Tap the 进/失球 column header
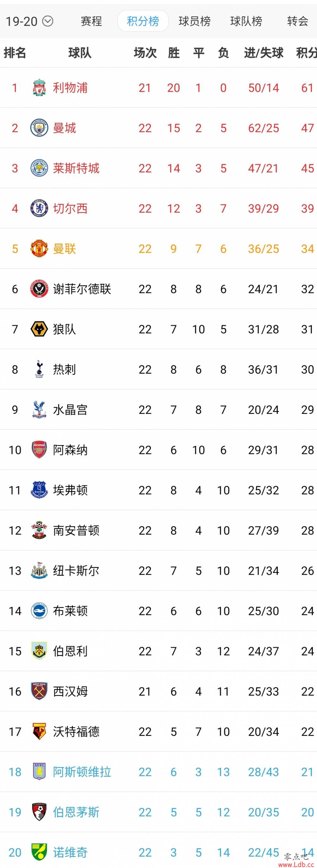The image size is (317, 868). coord(263,53)
